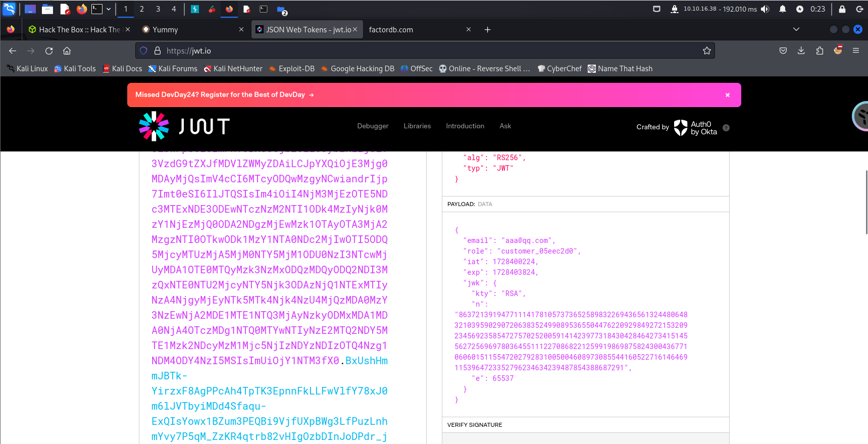Click the JWT logo on the site header
This screenshot has width=868, height=444.
[184, 126]
